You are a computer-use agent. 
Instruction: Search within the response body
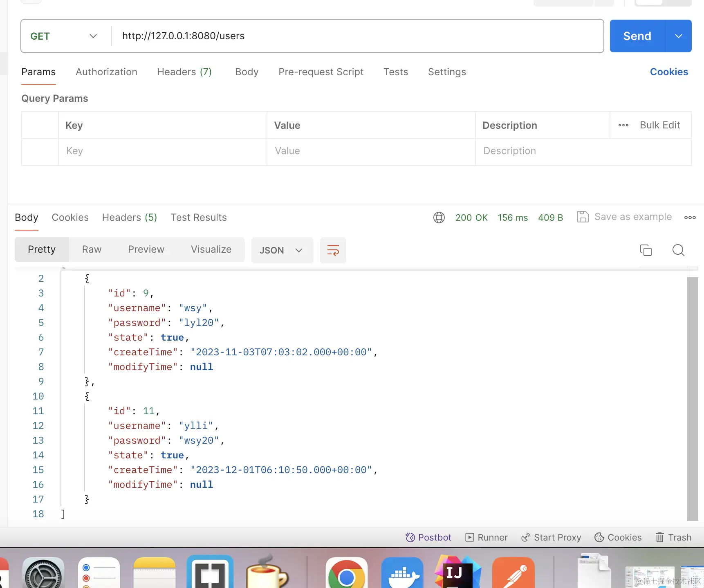point(678,250)
